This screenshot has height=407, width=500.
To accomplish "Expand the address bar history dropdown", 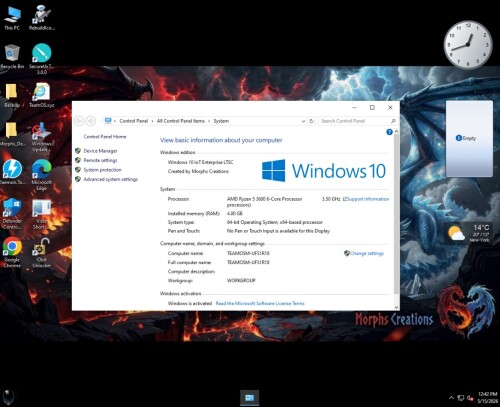I will (303, 121).
